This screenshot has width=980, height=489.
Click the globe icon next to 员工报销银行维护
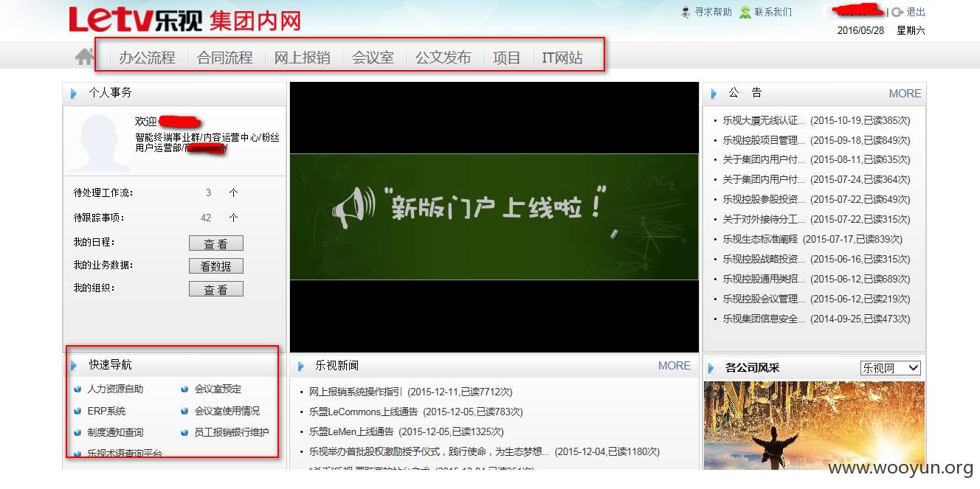tap(184, 433)
